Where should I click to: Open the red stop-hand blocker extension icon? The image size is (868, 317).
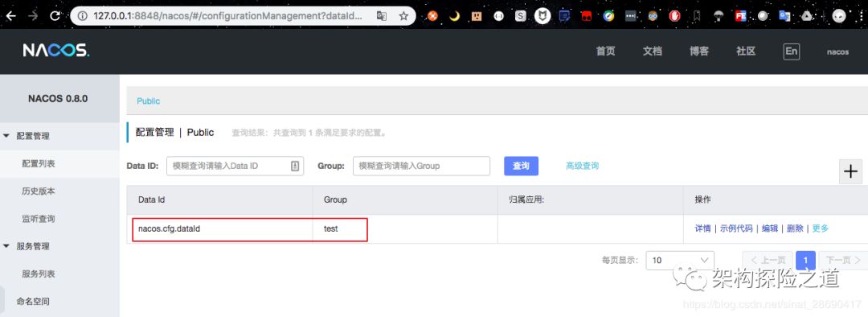(674, 16)
